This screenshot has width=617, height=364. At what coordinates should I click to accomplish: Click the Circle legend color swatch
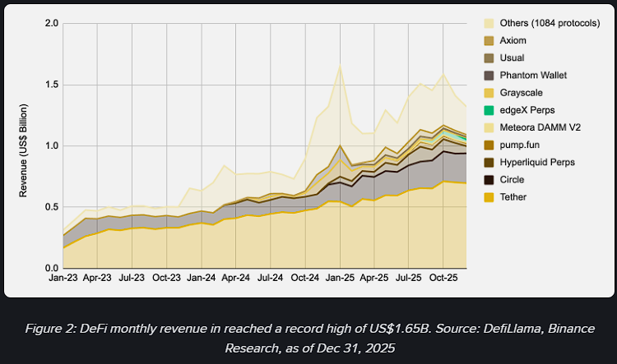pos(489,179)
